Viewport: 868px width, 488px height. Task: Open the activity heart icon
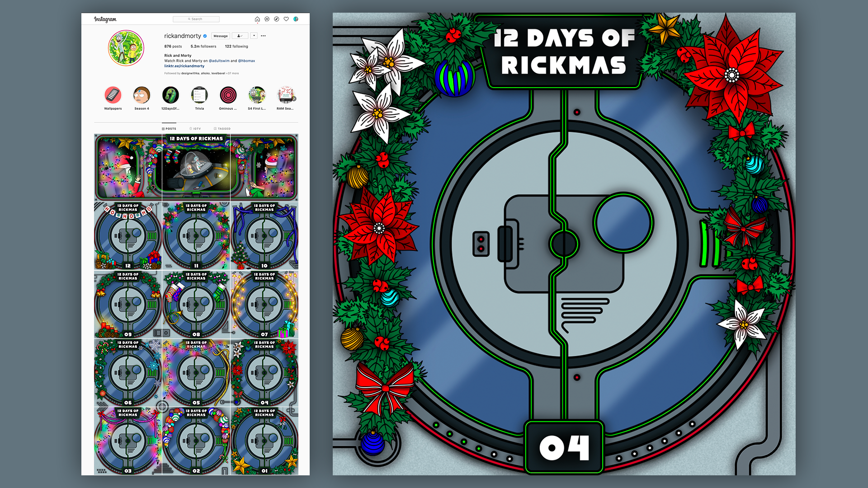pyautogui.click(x=286, y=19)
